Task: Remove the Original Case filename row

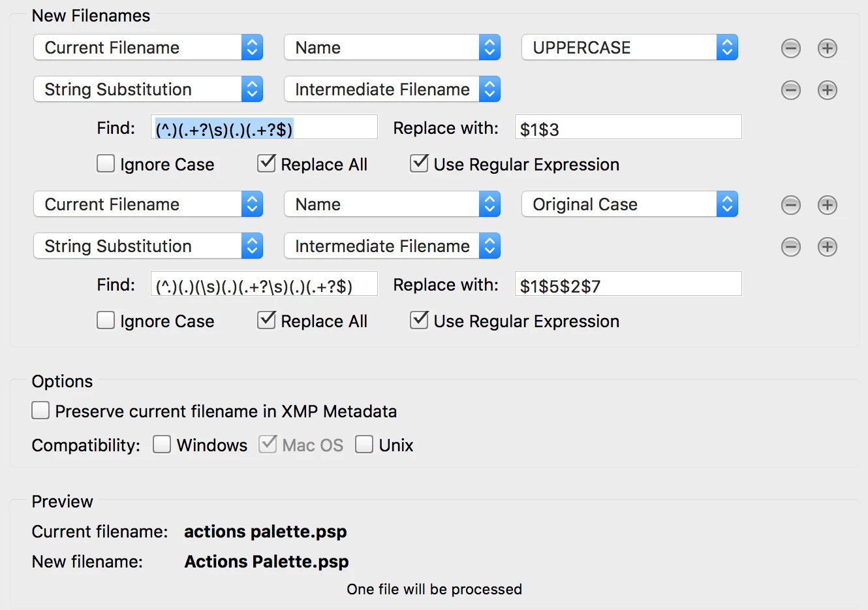Action: pos(790,205)
